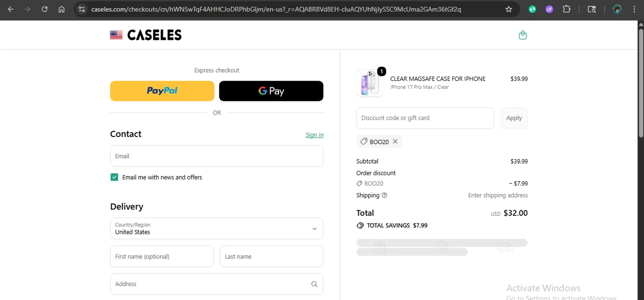
Task: Uncheck Email me with news and offers
Action: coord(114,177)
